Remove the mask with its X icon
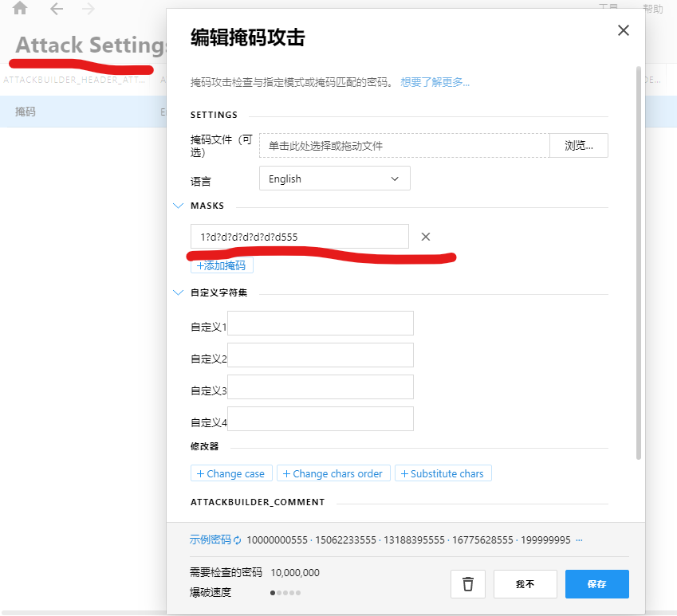The width and height of the screenshot is (677, 616). click(x=425, y=237)
